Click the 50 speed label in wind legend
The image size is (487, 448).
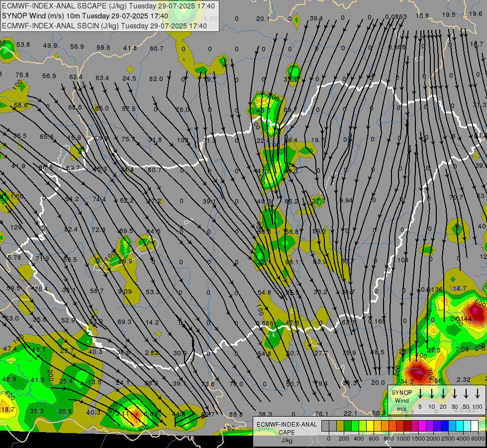(x=466, y=407)
